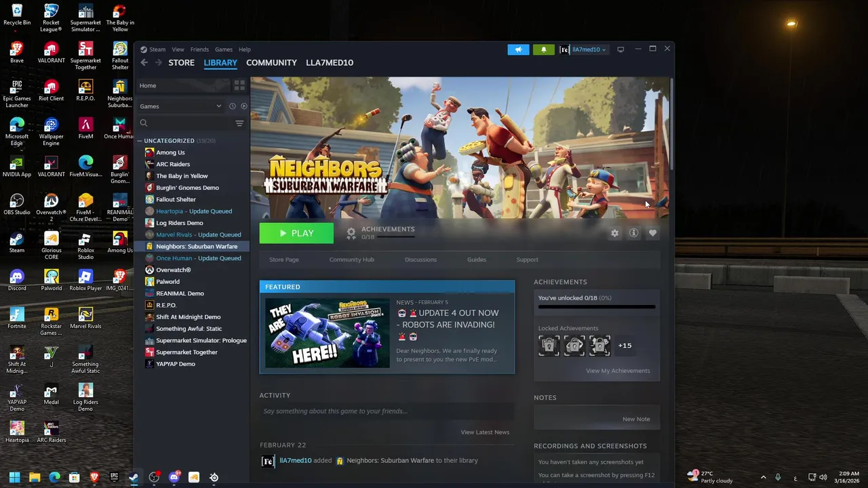Show hidden system tray icons chevron

[763, 477]
